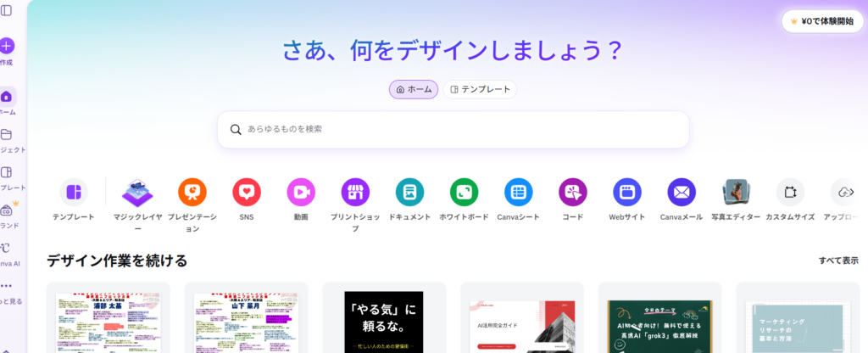868x353 pixels.
Task: Open the マーケティングリサーチ design thumbnail
Action: (798, 318)
